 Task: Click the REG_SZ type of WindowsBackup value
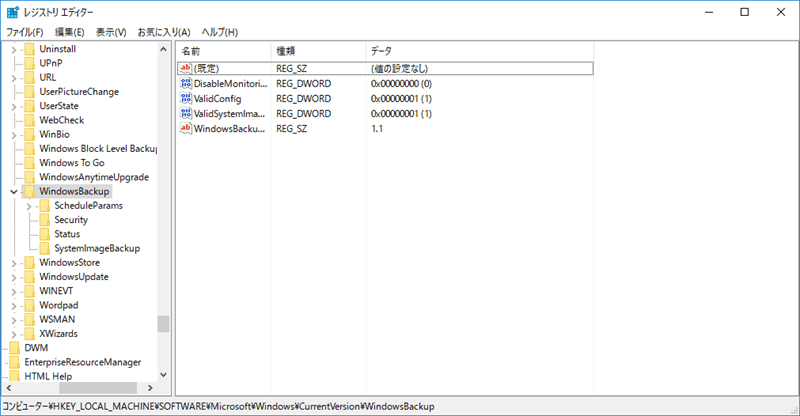(292, 129)
